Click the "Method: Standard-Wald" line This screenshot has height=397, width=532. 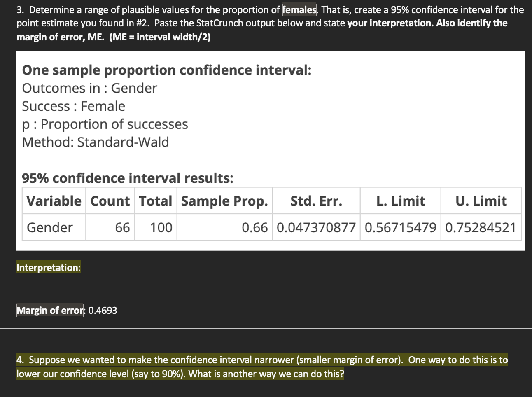pos(96,142)
